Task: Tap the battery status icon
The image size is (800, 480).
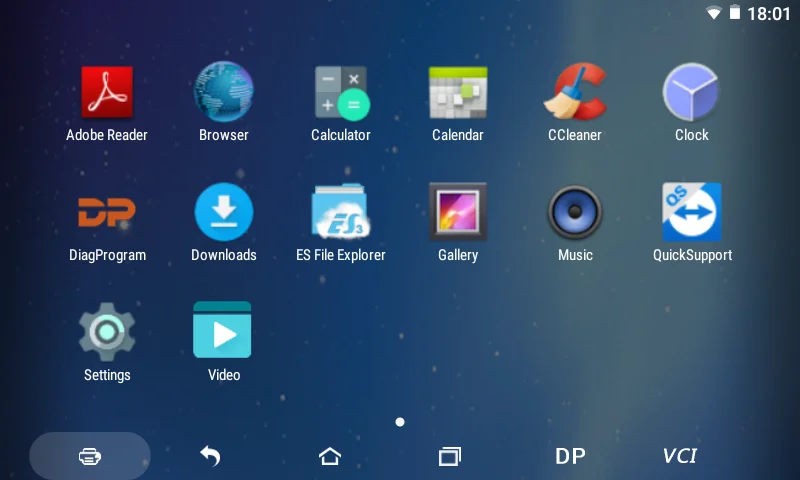Action: click(735, 12)
